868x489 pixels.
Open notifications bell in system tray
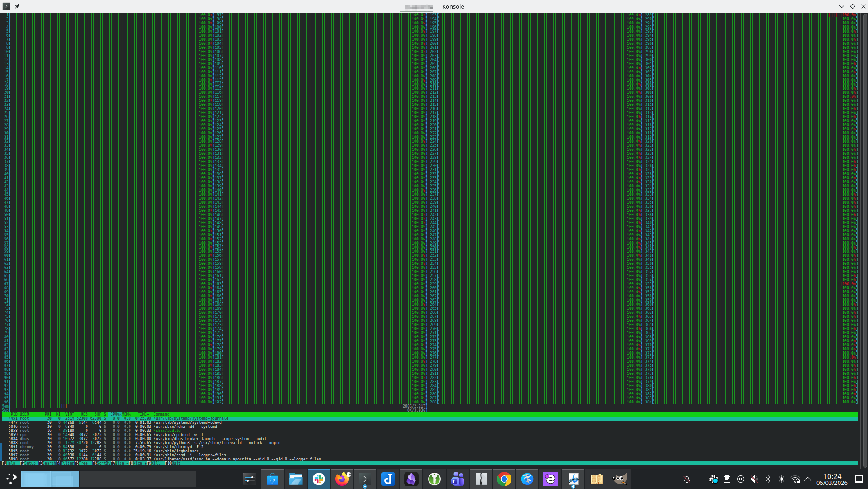[x=687, y=479]
